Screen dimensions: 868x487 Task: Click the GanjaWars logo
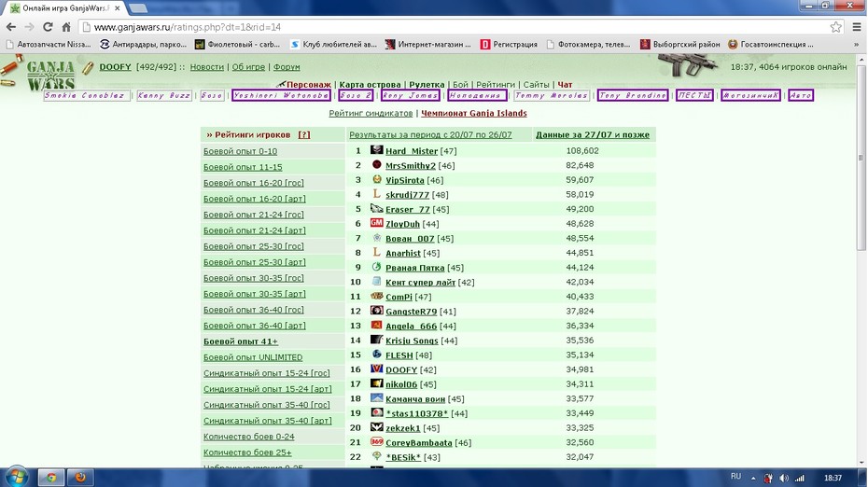point(50,77)
